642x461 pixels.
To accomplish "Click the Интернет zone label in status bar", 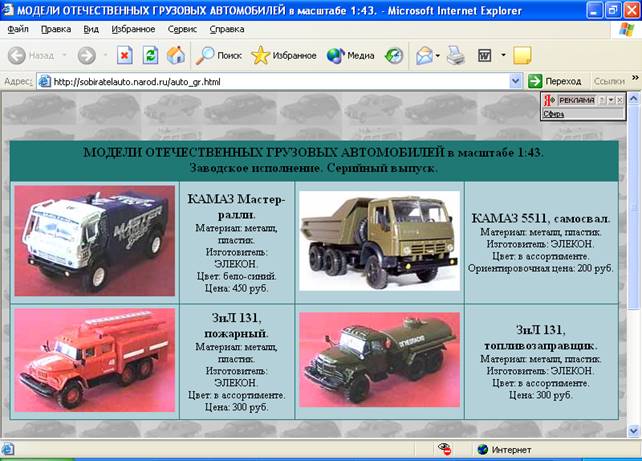I will tap(511, 450).
